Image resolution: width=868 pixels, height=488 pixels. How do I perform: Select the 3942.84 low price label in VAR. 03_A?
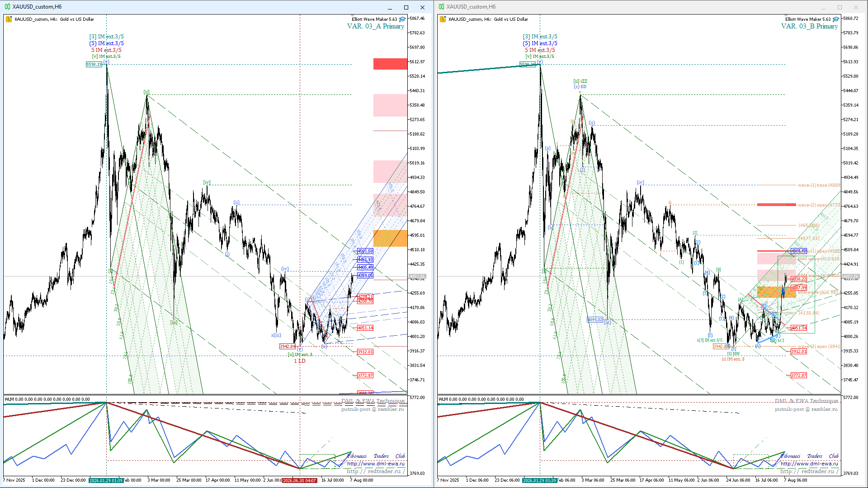(x=288, y=347)
